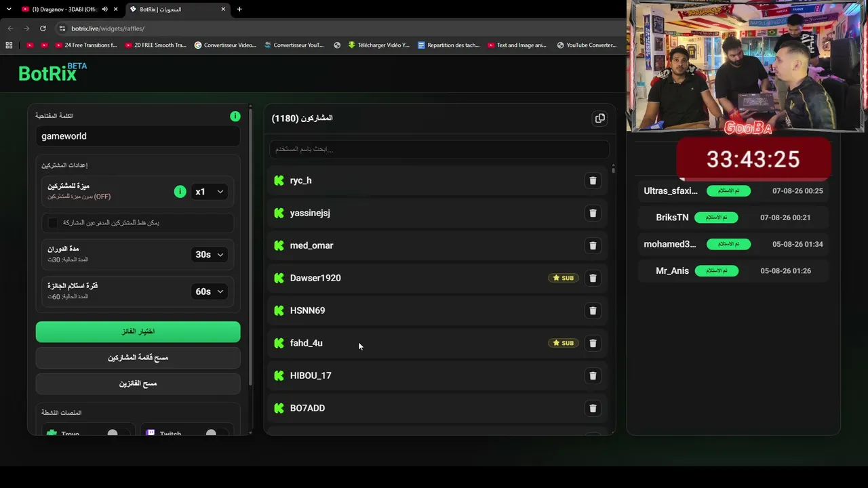Copy the participants list with the copy icon
Image resolution: width=868 pixels, height=488 pixels.
point(600,119)
